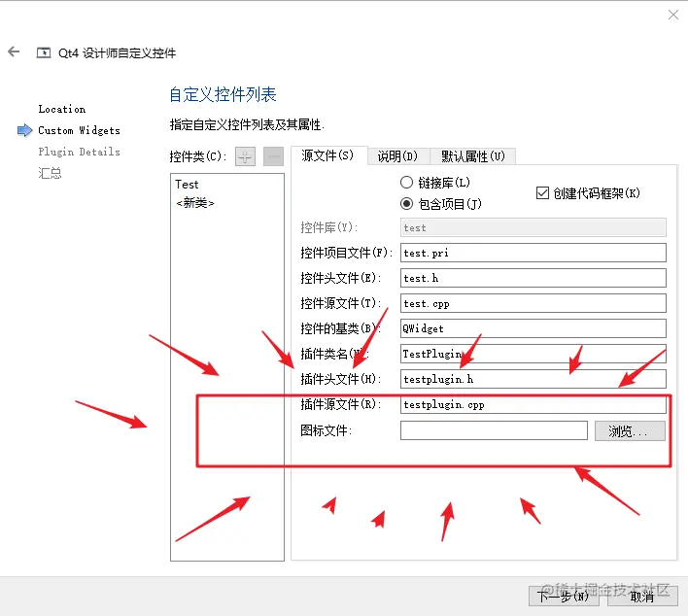Viewport: 688px width, 616px height.
Task: Click the test.cpp source file field
Action: tap(533, 303)
